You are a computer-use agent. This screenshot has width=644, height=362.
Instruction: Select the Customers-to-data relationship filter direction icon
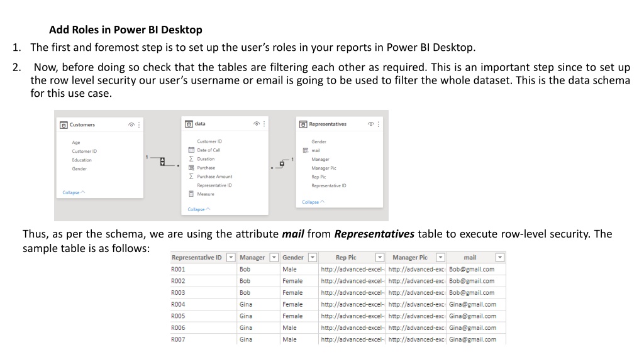(163, 162)
